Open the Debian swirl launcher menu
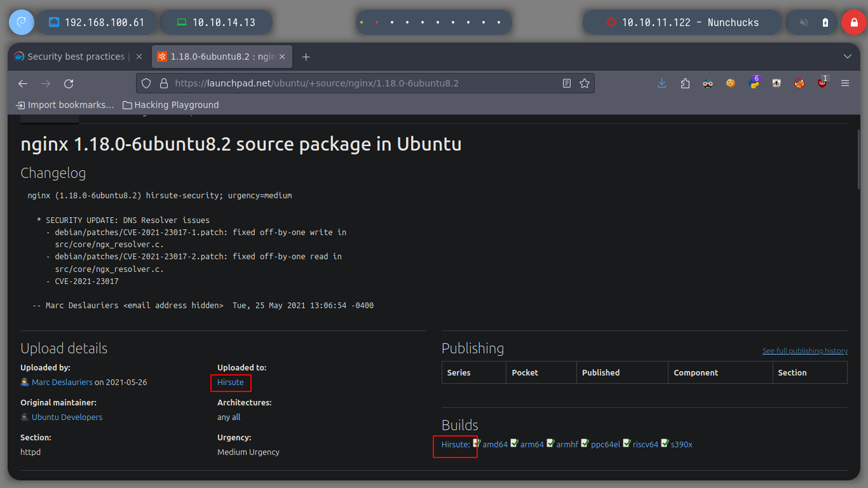 point(21,22)
